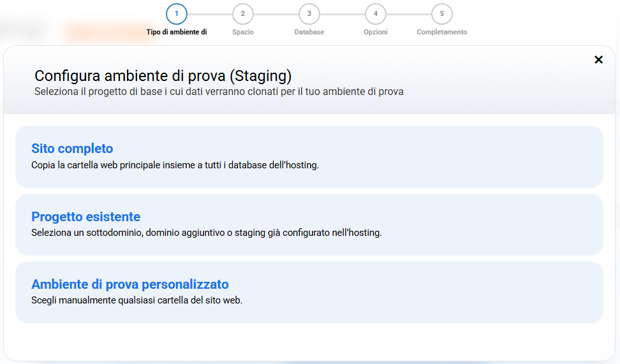Click the step 4 circle above Opzioni
Image resolution: width=620 pixels, height=364 pixels.
376,14
